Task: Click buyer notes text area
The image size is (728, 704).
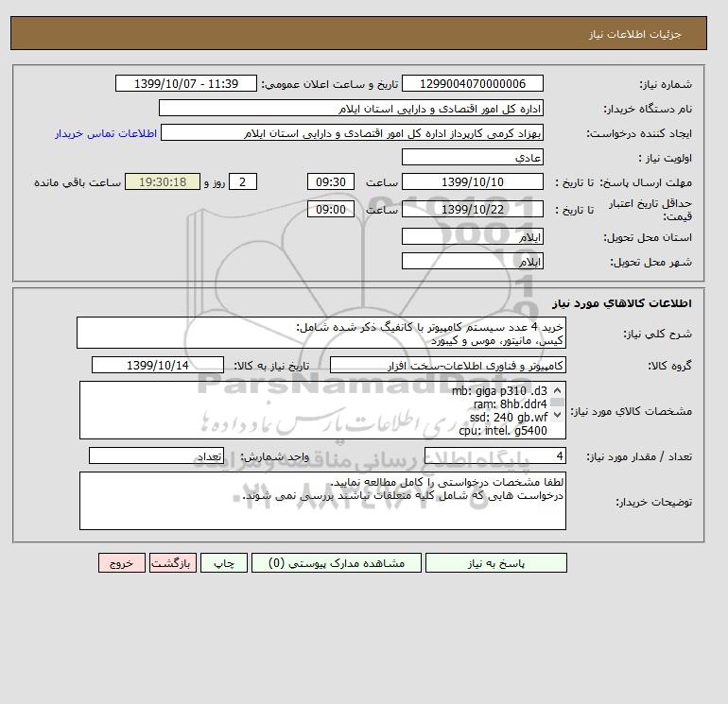Action: (x=322, y=501)
